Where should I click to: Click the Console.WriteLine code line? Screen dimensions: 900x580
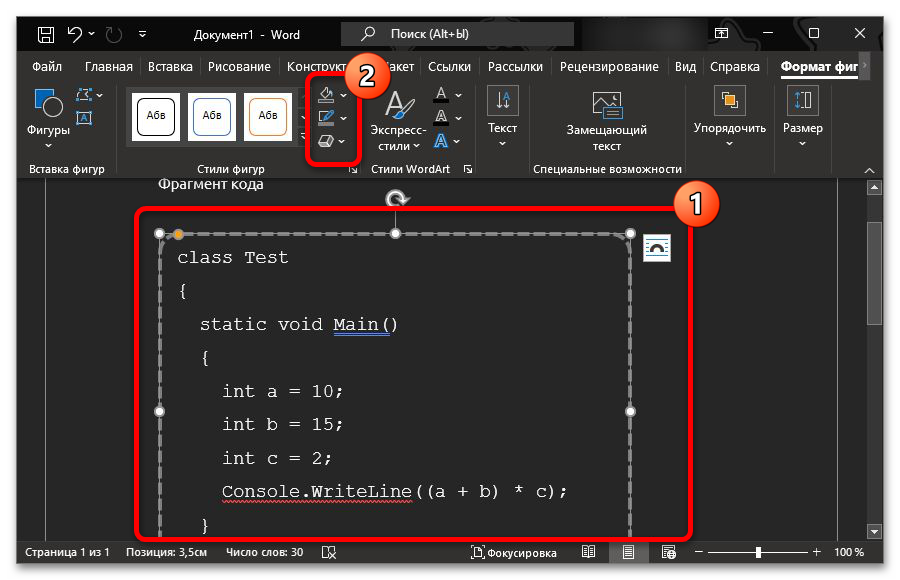pos(394,492)
